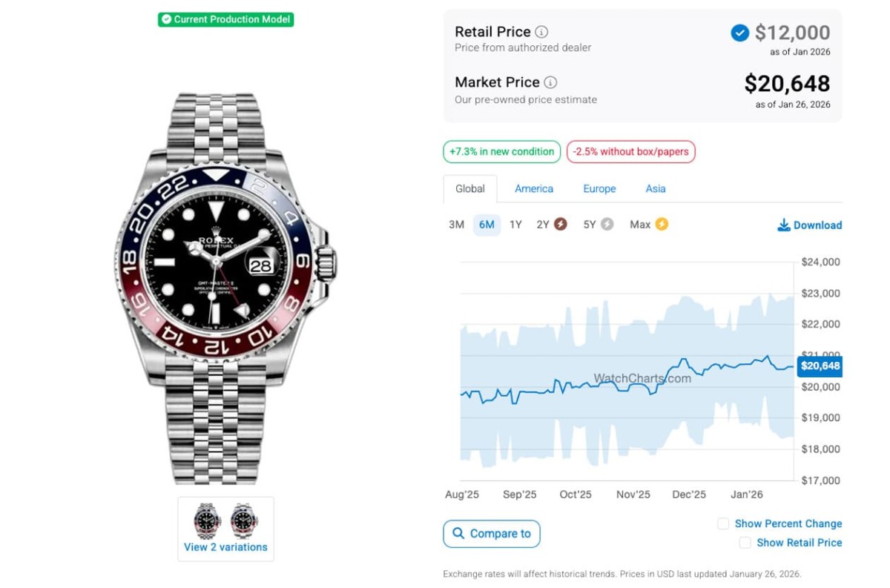Enable the Show Percent Change checkbox
This screenshot has height=588, width=890.
tap(723, 523)
